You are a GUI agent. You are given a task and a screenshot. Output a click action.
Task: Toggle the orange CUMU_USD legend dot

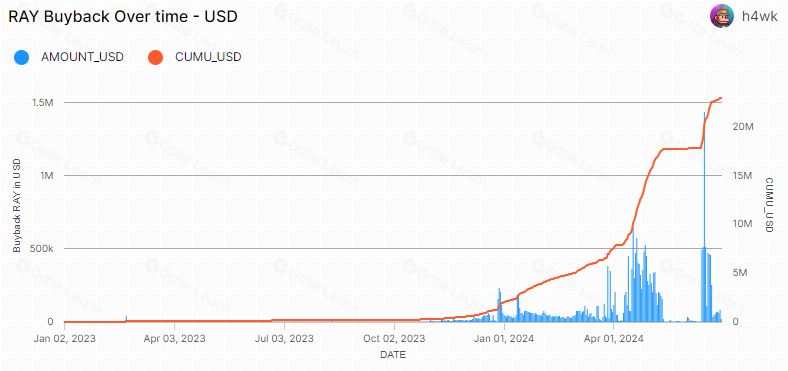click(155, 57)
